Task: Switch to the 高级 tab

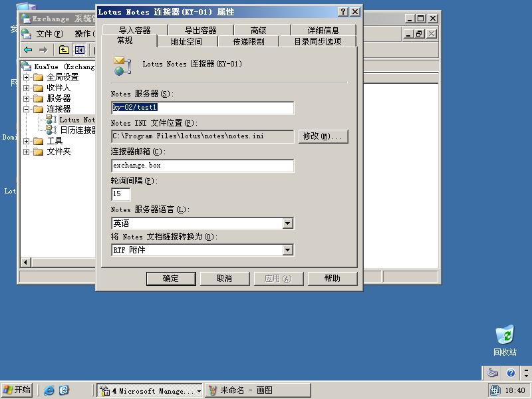Action: point(258,30)
